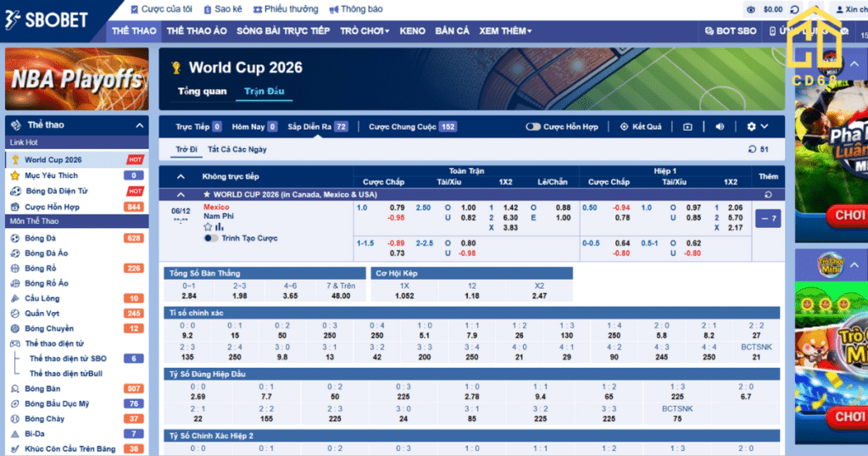Image resolution: width=868 pixels, height=456 pixels.
Task: Open Kết Quả results
Action: click(641, 127)
